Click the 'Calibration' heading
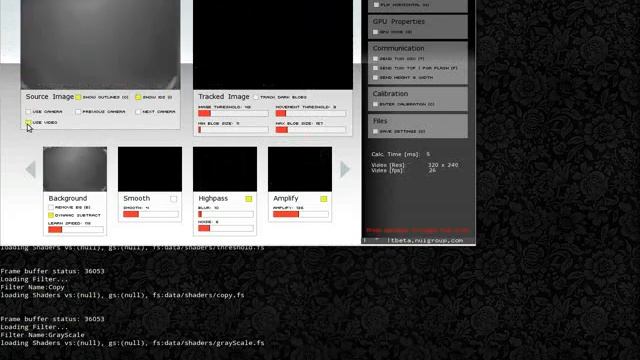 click(390, 93)
